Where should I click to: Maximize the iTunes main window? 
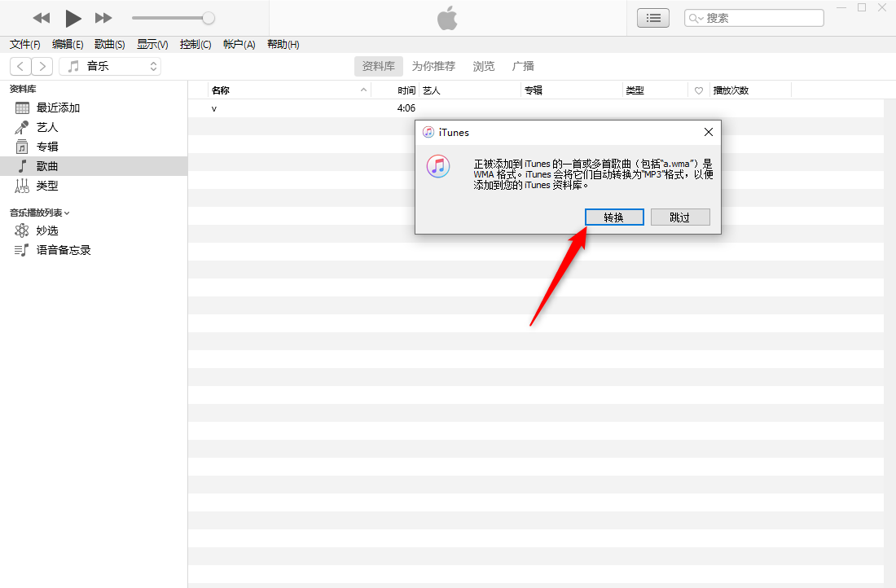862,7
